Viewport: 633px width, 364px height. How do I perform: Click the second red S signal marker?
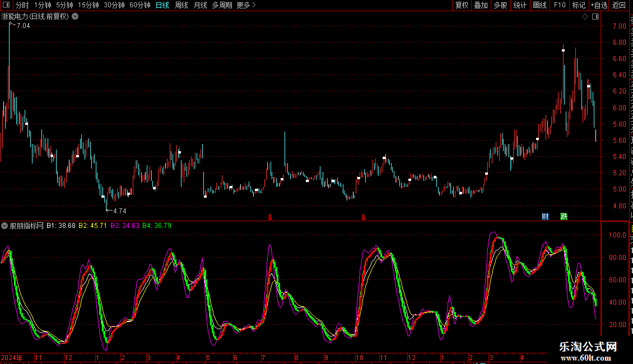(364, 217)
